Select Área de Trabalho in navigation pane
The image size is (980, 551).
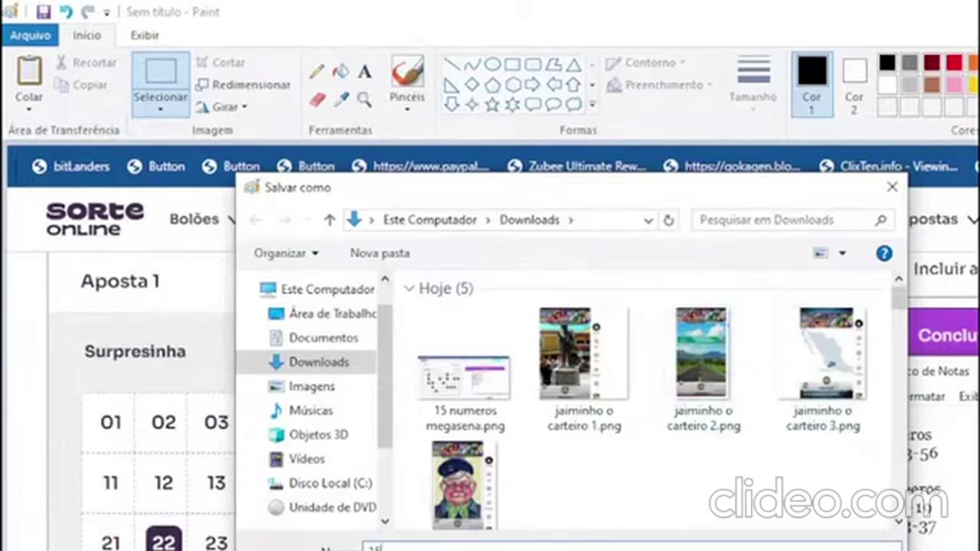323,314
